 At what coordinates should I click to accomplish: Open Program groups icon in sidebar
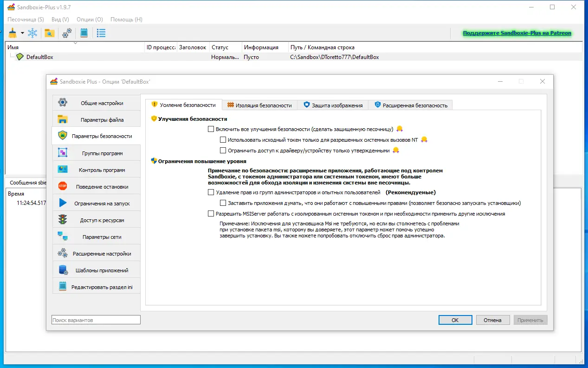[63, 153]
